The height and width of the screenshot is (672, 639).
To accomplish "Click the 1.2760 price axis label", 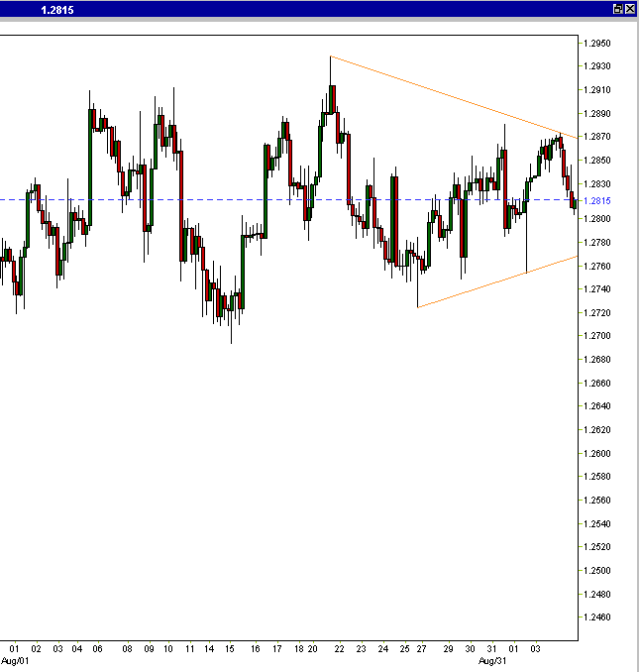I will click(x=597, y=267).
